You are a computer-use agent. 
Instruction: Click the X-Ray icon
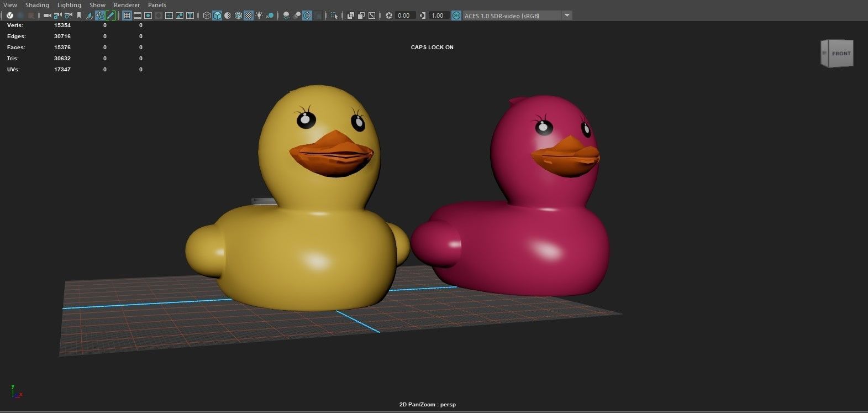pyautogui.click(x=351, y=15)
